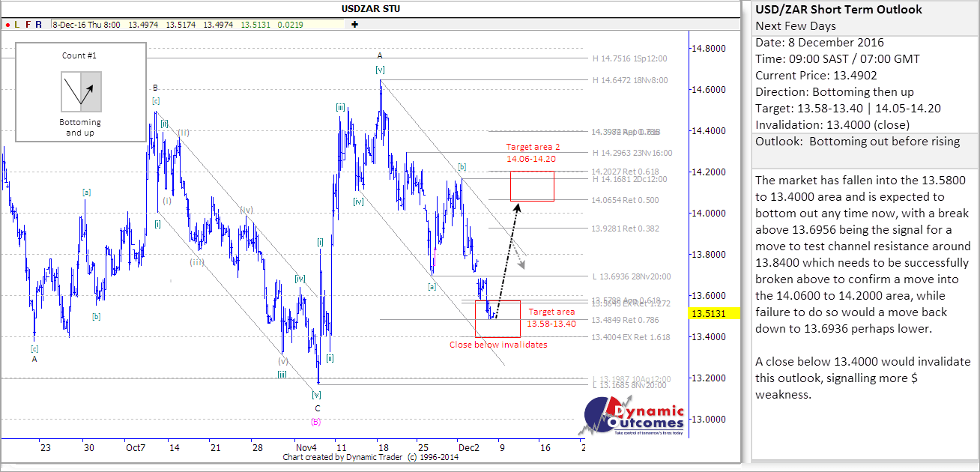
Task: Select the H 14.7516 1Sp12:00 level label
Action: tap(629, 58)
